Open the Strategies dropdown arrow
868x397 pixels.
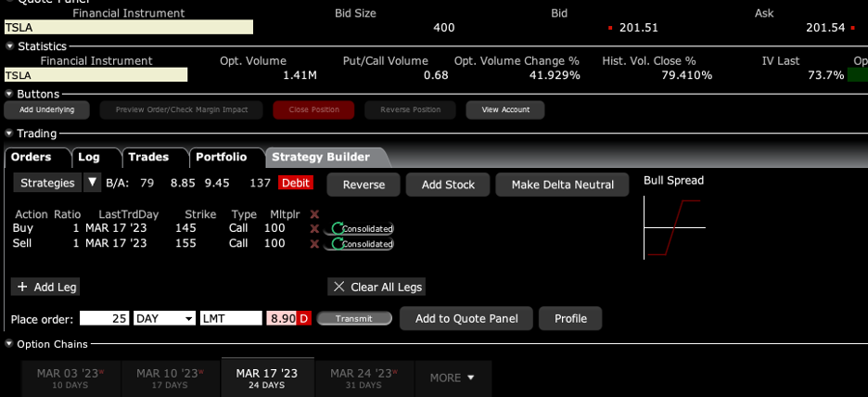coord(93,183)
